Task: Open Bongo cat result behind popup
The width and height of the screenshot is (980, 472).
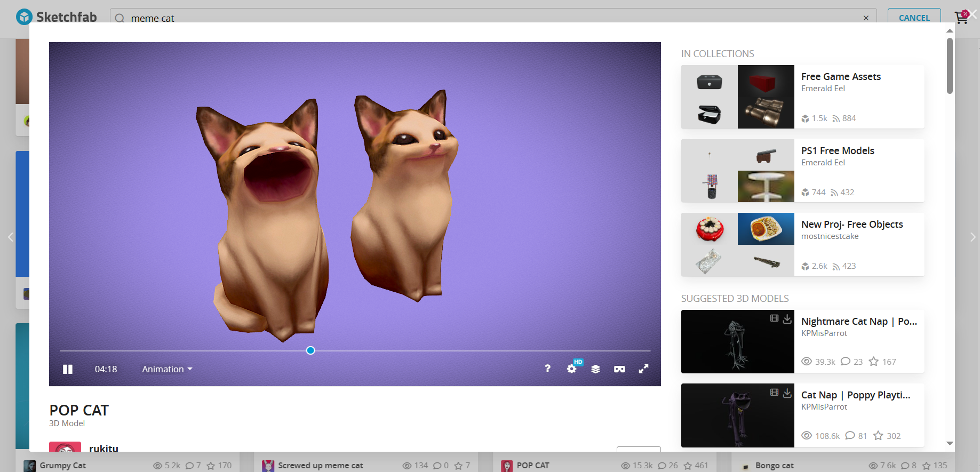Action: pos(775,466)
